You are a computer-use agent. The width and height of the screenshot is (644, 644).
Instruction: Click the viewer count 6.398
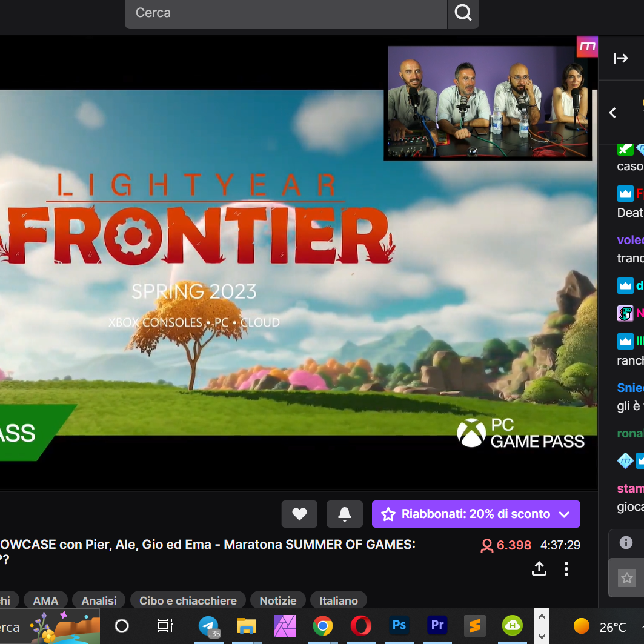(514, 545)
